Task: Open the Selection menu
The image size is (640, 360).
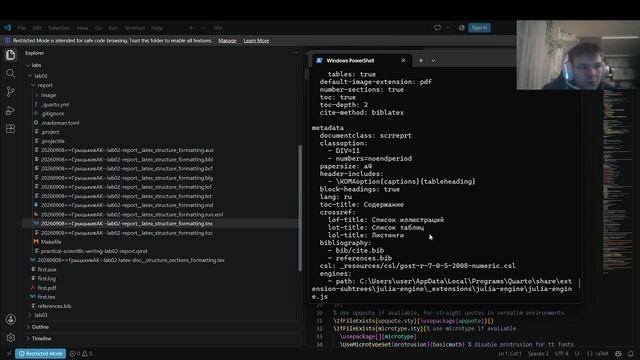Action: pyautogui.click(x=59, y=28)
